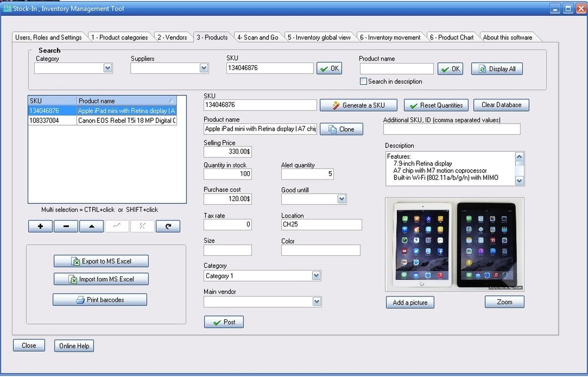Open the Main vendor dropdown

[316, 301]
